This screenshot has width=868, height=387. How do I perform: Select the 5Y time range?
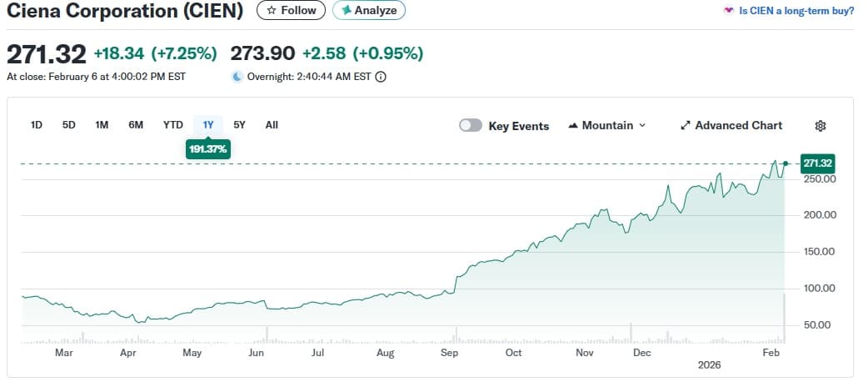coord(239,125)
